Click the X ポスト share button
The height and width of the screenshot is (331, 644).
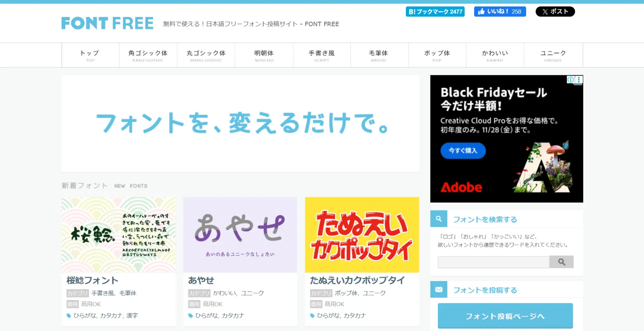click(x=555, y=12)
